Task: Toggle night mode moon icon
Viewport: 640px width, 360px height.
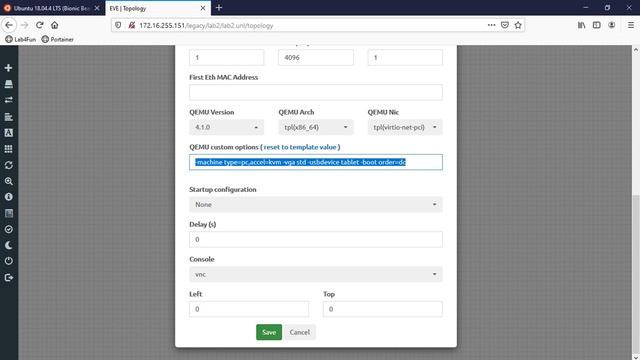Action: 9,245
